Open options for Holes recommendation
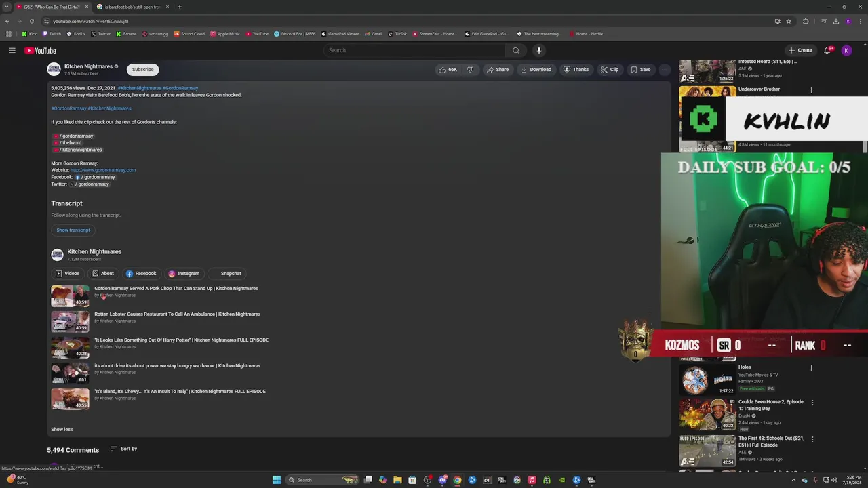Viewport: 868px width, 488px height. coord(811,368)
